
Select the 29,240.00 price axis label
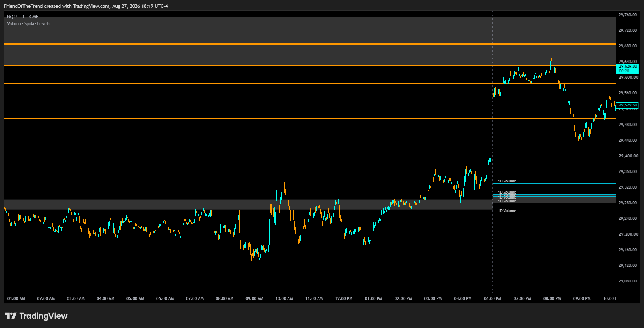(628, 218)
